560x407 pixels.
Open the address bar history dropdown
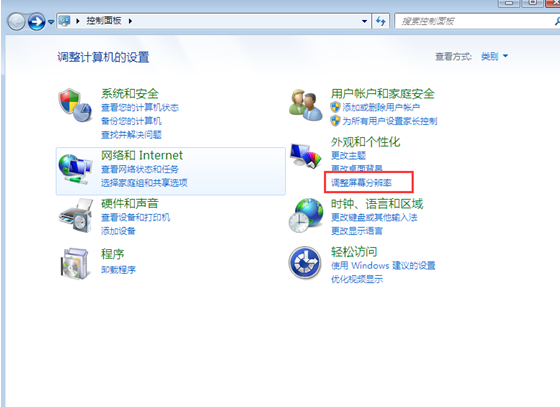pos(364,21)
